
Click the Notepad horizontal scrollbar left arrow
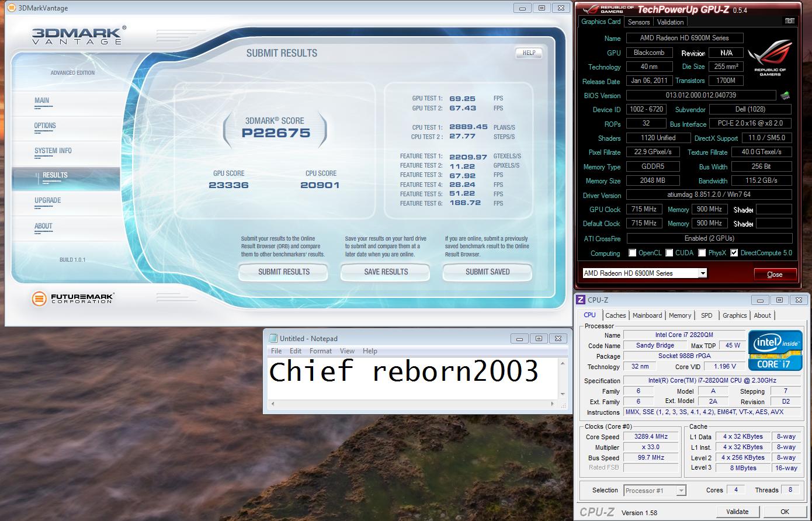coord(273,404)
